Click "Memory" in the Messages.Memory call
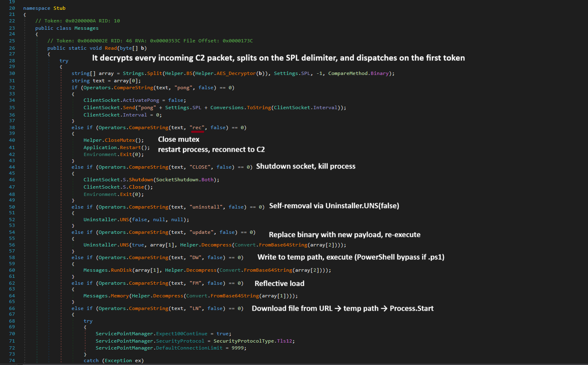Screen dimensions: 588x365 tap(120, 296)
